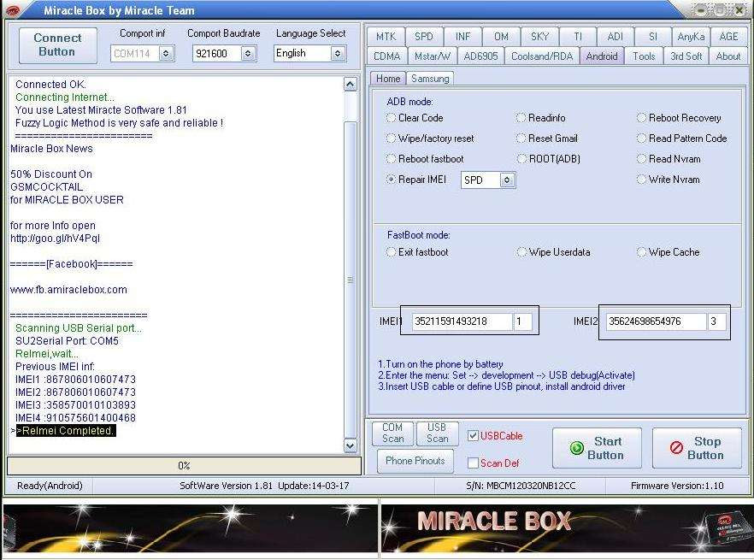The height and width of the screenshot is (560, 754).
Task: Switch to the MTK tab
Action: pos(386,37)
